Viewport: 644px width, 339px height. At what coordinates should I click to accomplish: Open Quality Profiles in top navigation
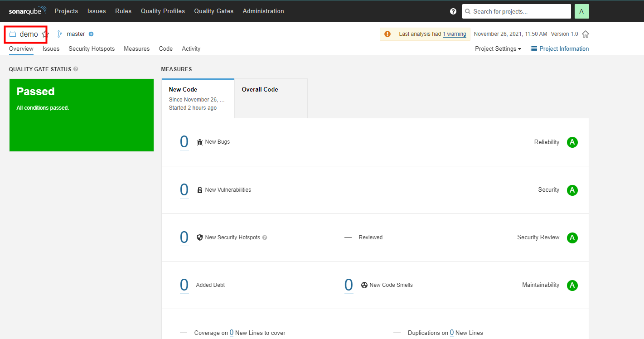coord(163,11)
